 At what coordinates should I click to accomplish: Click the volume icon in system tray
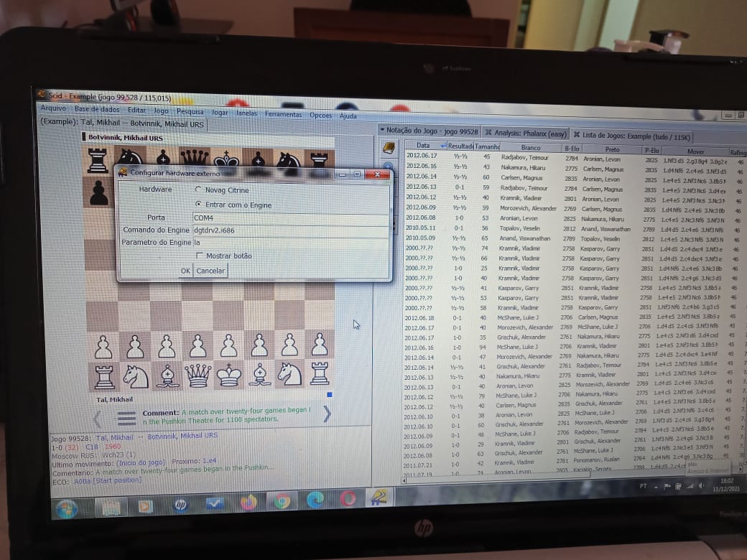point(702,486)
